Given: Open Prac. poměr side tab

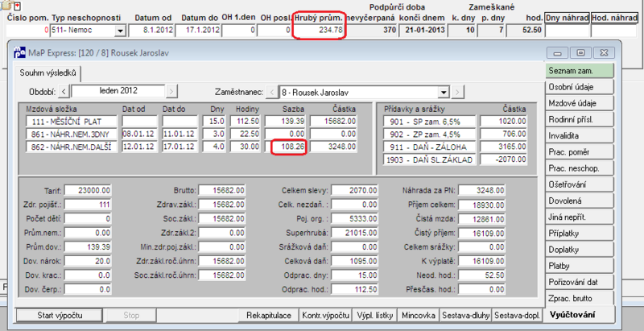Looking at the screenshot, I should tap(580, 152).
